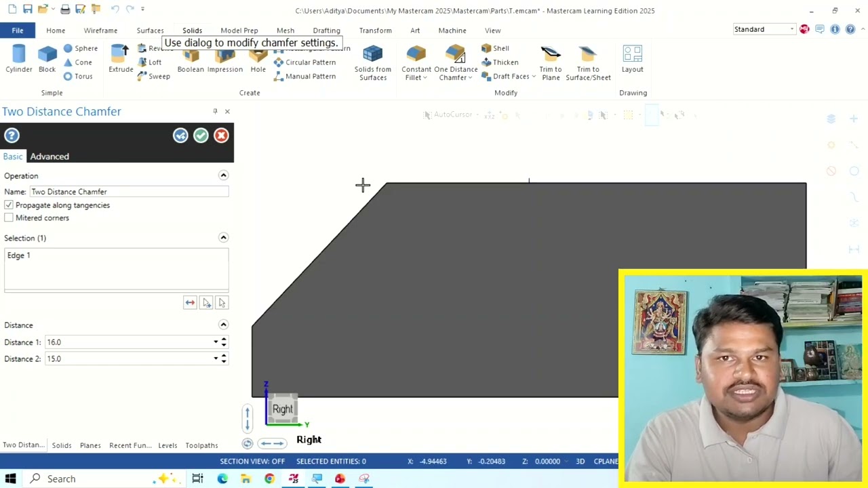868x488 pixels.
Task: Open chamfer panel help icon
Action: (x=12, y=136)
